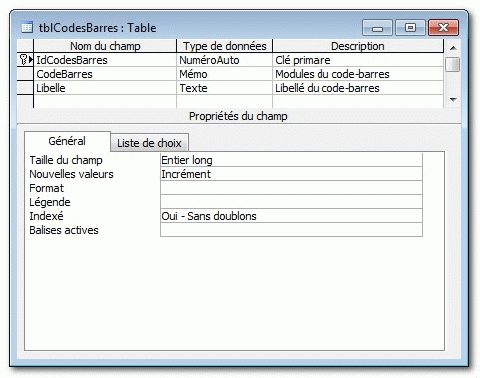The width and height of the screenshot is (480, 378).
Task: Select the CodeBarres field name cell
Action: [105, 74]
